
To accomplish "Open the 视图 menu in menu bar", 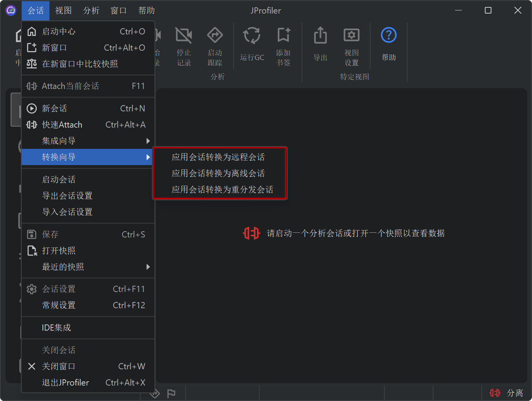I will point(63,10).
